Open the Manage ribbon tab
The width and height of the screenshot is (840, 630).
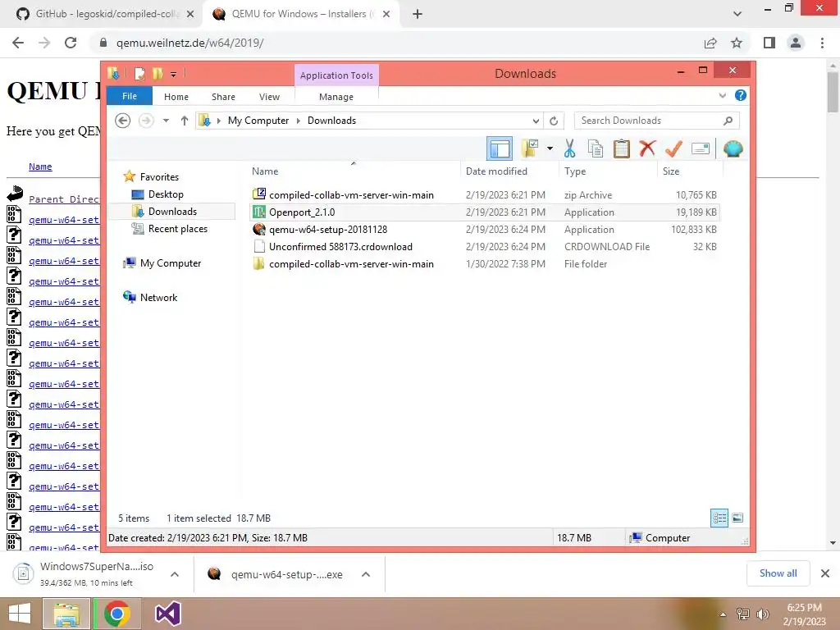[x=336, y=97]
